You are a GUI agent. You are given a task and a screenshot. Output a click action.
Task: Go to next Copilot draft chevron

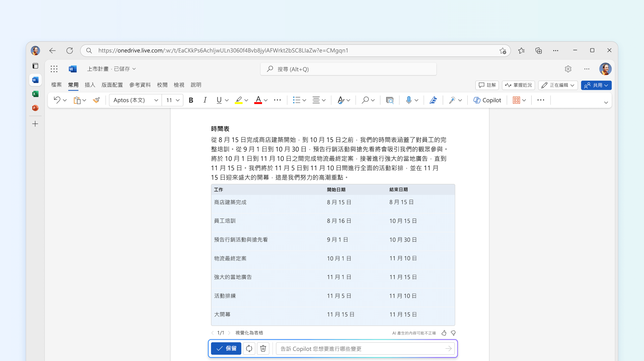pyautogui.click(x=229, y=333)
